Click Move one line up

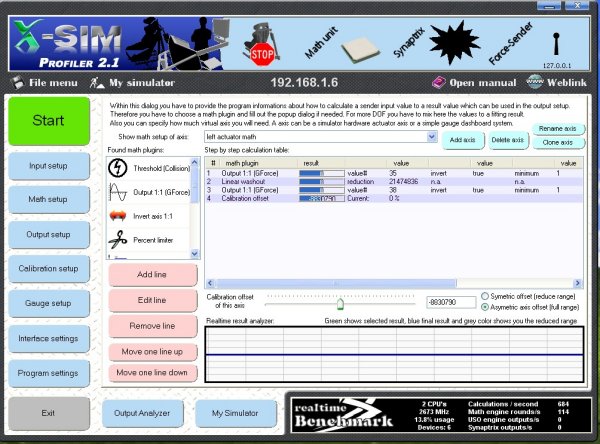[x=152, y=352]
